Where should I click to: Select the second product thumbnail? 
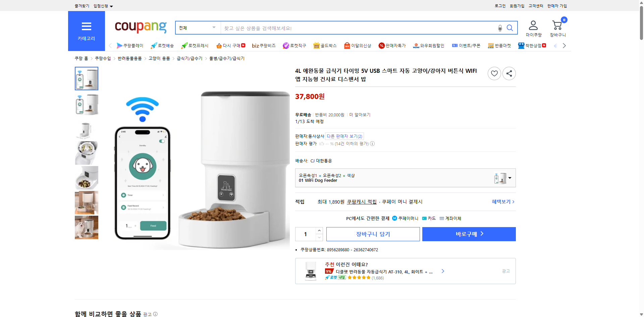[x=86, y=104]
